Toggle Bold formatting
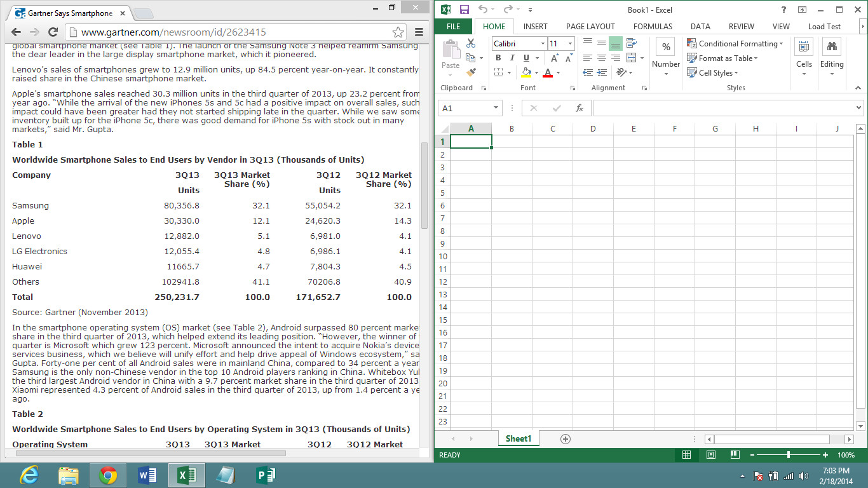 [x=498, y=58]
